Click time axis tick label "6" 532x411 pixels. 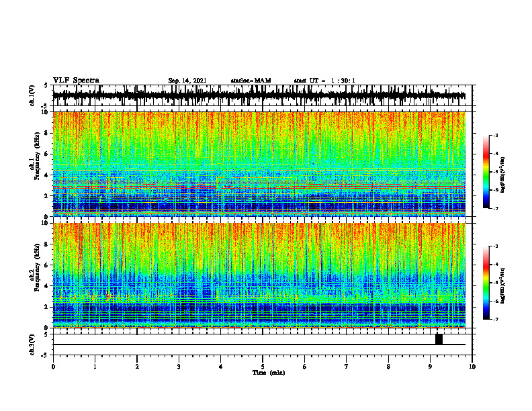coord(305,367)
